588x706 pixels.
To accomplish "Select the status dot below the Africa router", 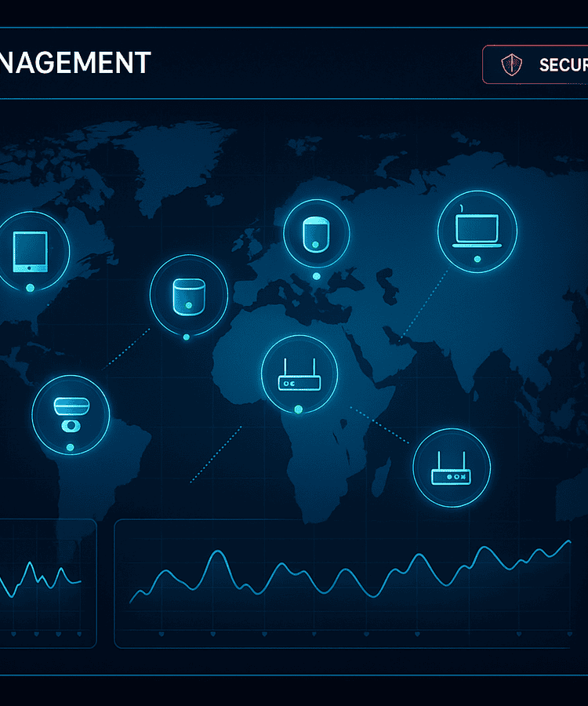I will pyautogui.click(x=298, y=409).
